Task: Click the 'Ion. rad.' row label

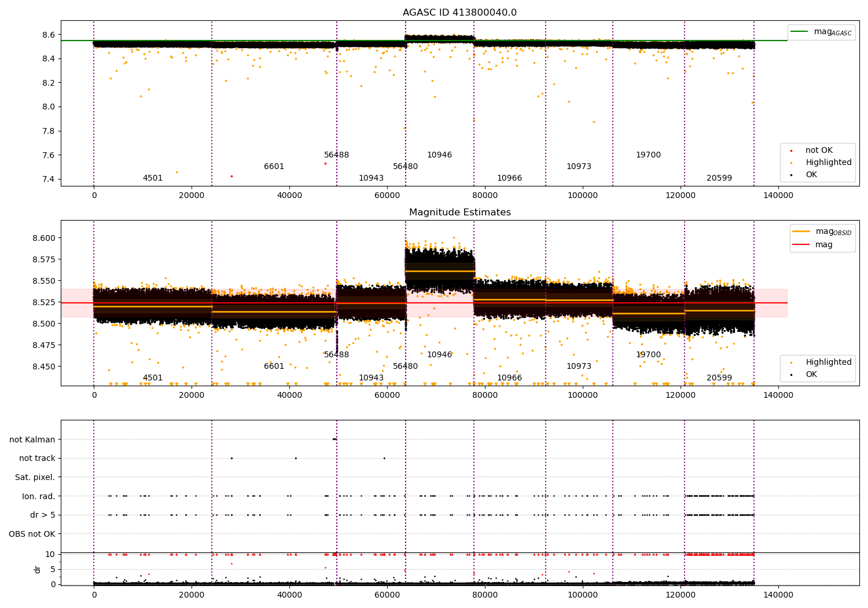Action: (x=39, y=496)
